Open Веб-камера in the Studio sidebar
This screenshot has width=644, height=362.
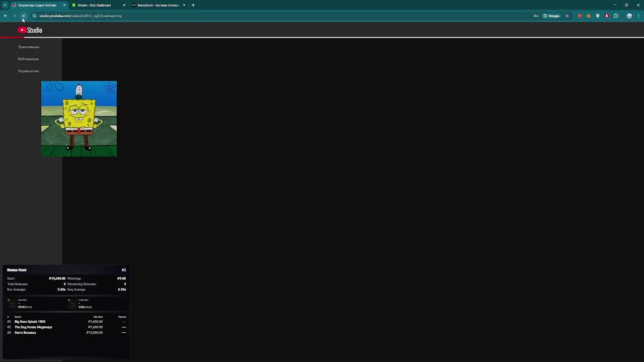coord(28,59)
